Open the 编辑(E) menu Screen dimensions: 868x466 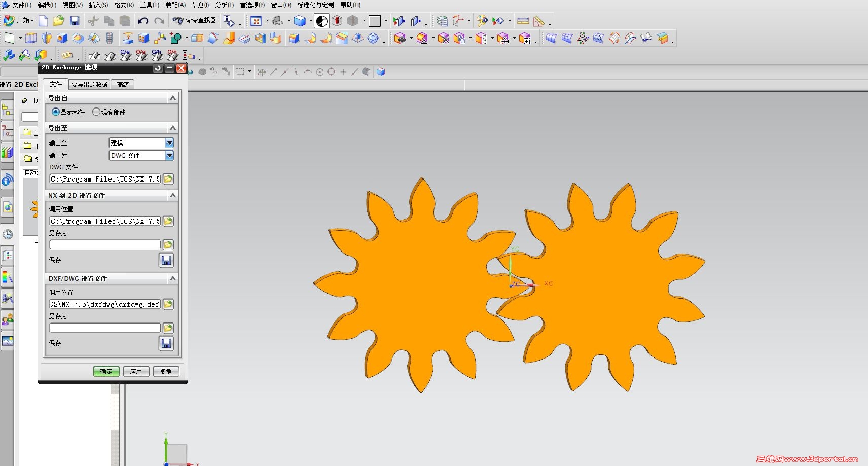(47, 5)
